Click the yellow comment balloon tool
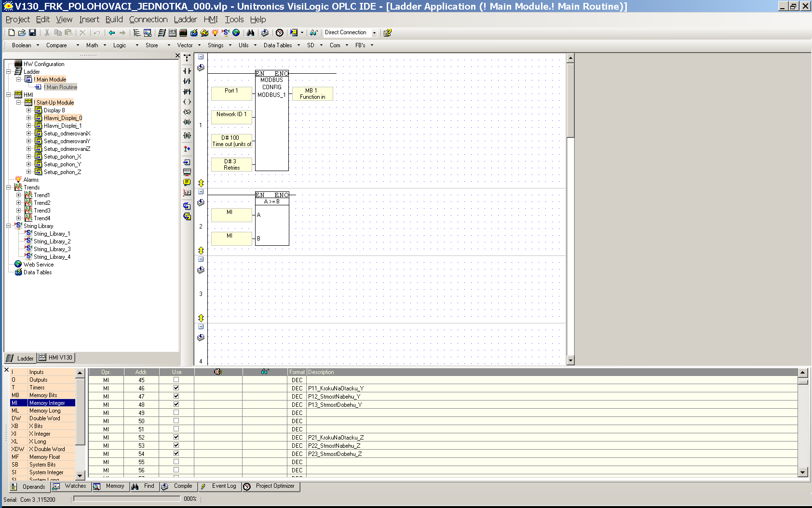 coord(187,182)
